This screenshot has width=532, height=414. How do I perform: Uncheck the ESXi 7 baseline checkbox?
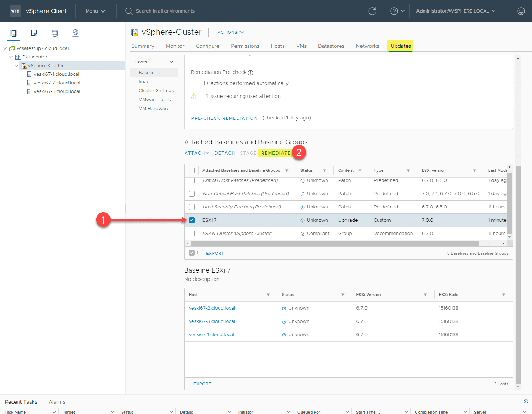pyautogui.click(x=192, y=220)
